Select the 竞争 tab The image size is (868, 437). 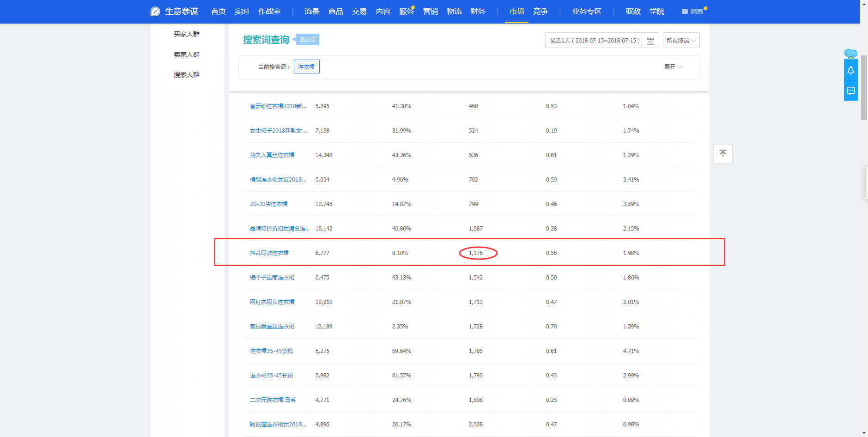tap(540, 12)
